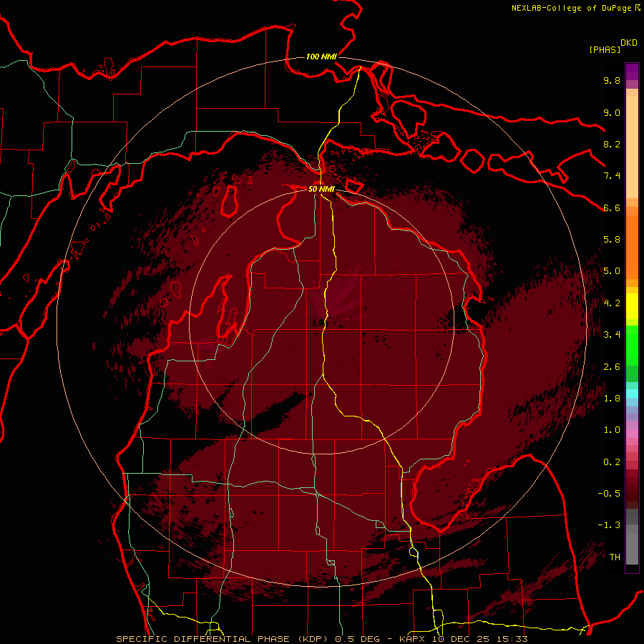This screenshot has width=644, height=644.
Task: Click the -1.3 legend value
Action: tap(609, 525)
